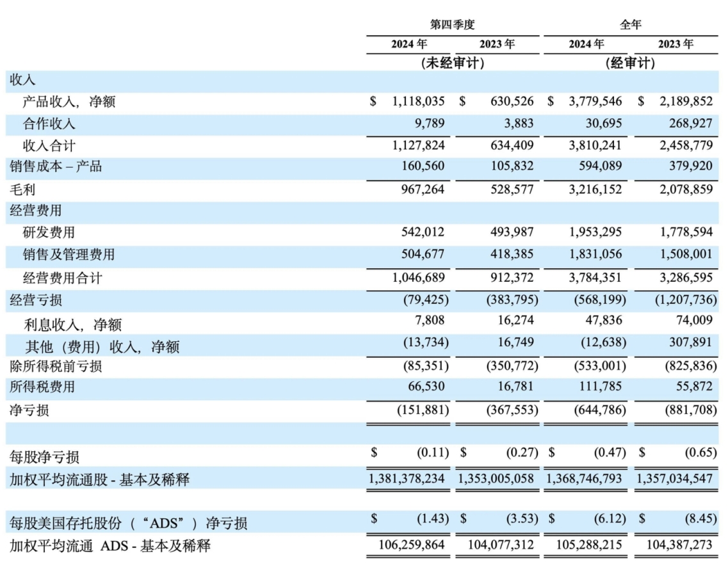
Task: Select the "净亏损" row label
Action: coord(29,410)
